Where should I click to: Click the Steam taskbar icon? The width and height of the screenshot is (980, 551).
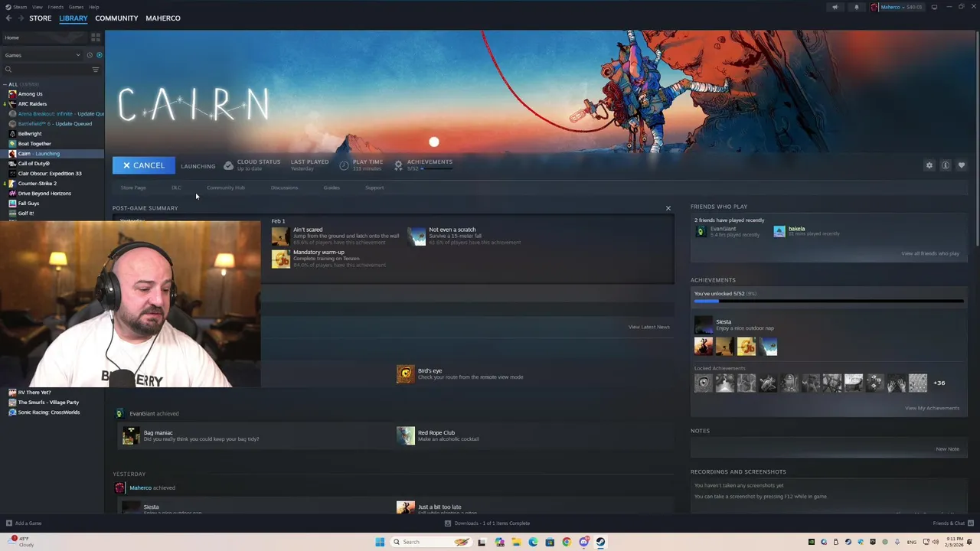point(600,542)
